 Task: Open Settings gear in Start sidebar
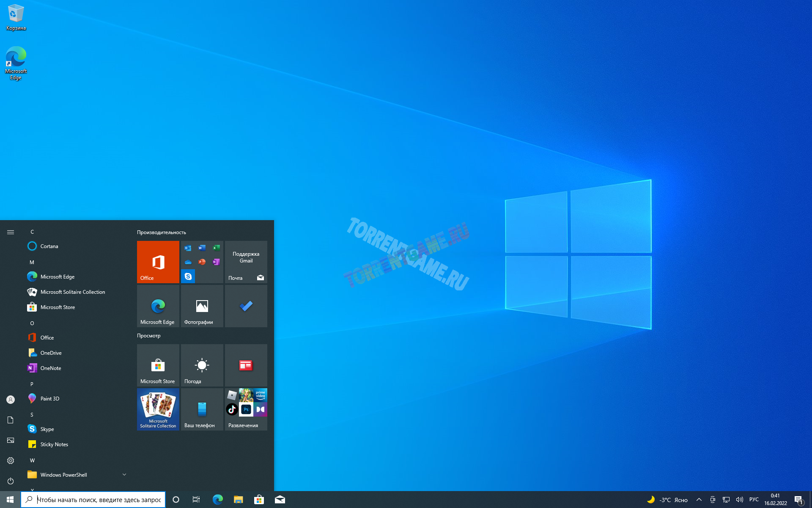(11, 461)
